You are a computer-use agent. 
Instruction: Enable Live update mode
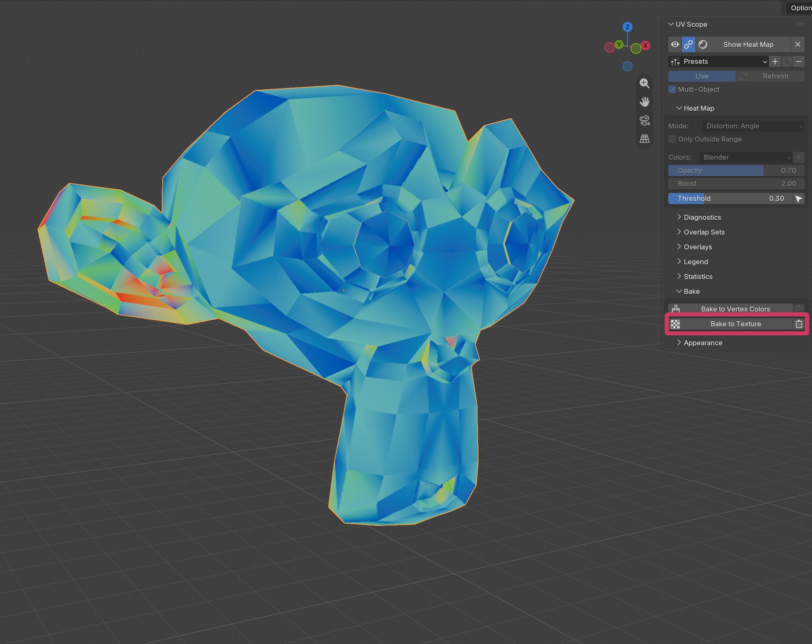coord(702,76)
